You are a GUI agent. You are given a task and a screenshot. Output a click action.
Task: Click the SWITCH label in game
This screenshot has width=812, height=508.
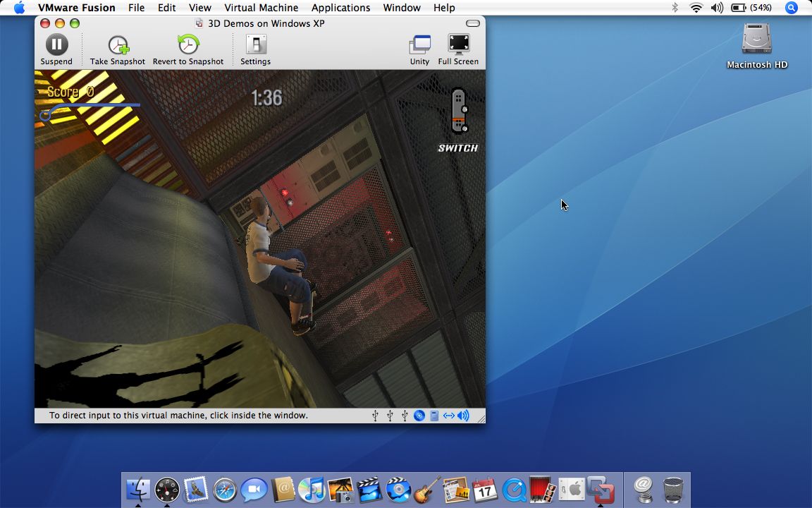click(x=457, y=148)
